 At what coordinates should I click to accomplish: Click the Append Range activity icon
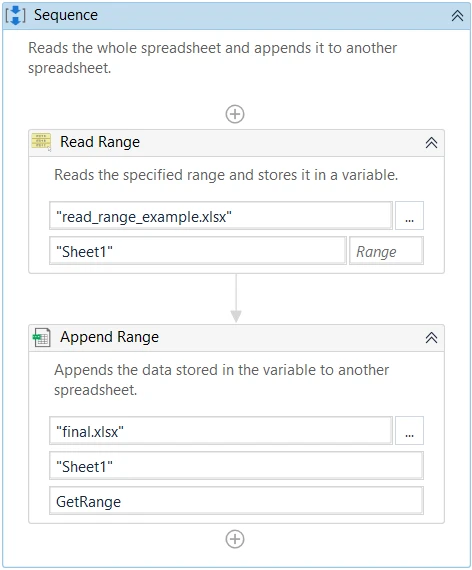point(42,337)
